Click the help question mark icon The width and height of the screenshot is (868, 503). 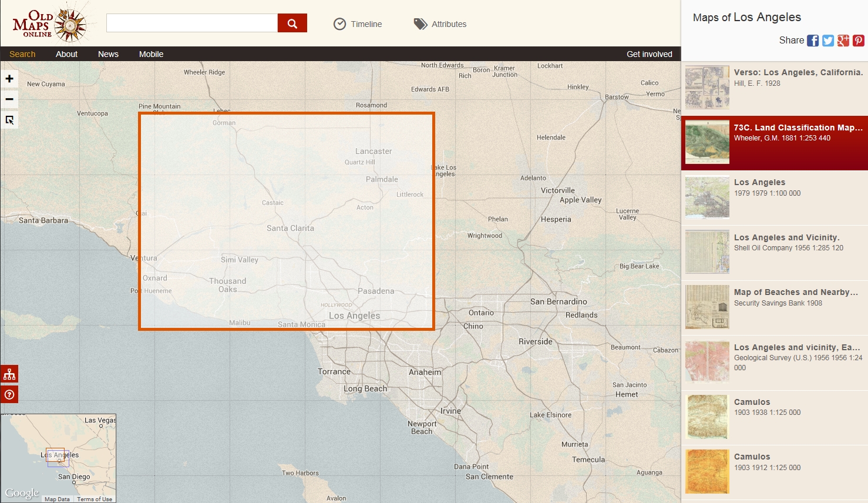[x=9, y=394]
